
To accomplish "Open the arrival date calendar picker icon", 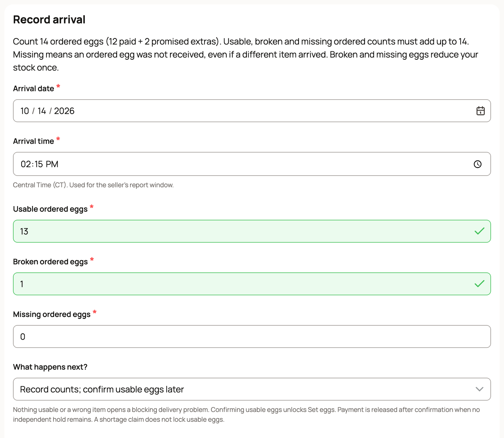I will 480,111.
